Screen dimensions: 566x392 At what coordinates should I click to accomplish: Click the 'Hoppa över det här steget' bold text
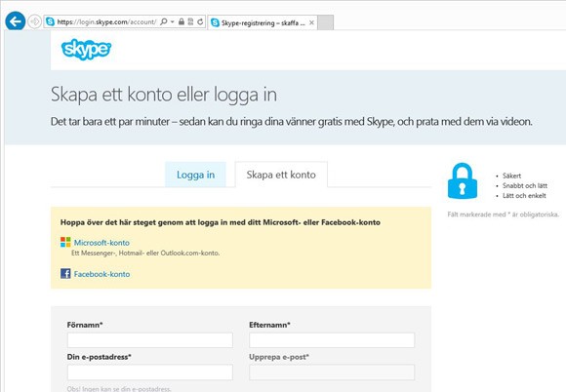tap(221, 222)
